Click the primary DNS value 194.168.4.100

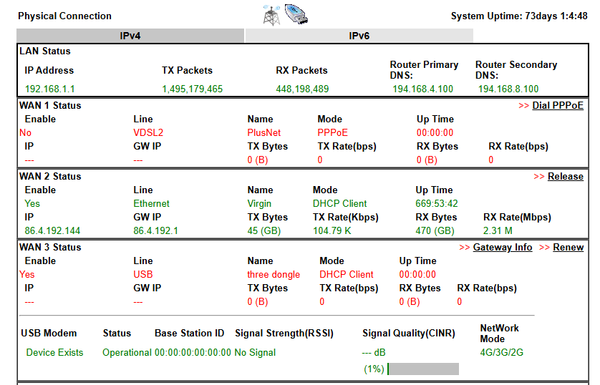coord(423,89)
